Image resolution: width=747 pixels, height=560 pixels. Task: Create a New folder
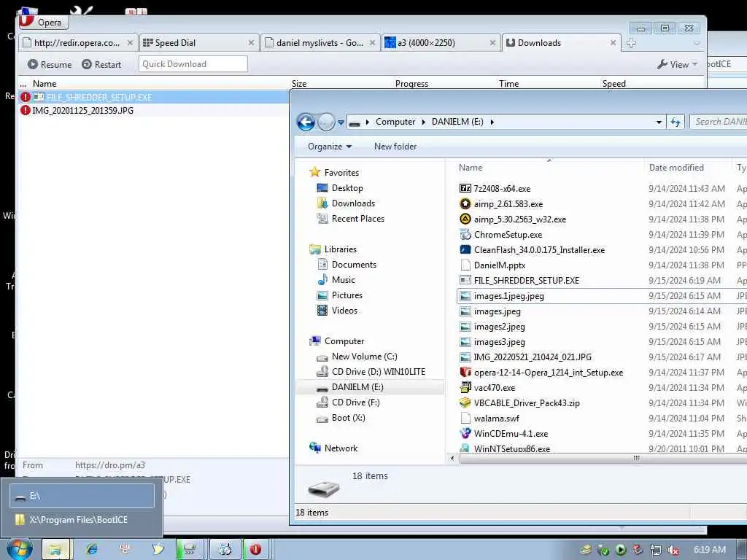395,147
